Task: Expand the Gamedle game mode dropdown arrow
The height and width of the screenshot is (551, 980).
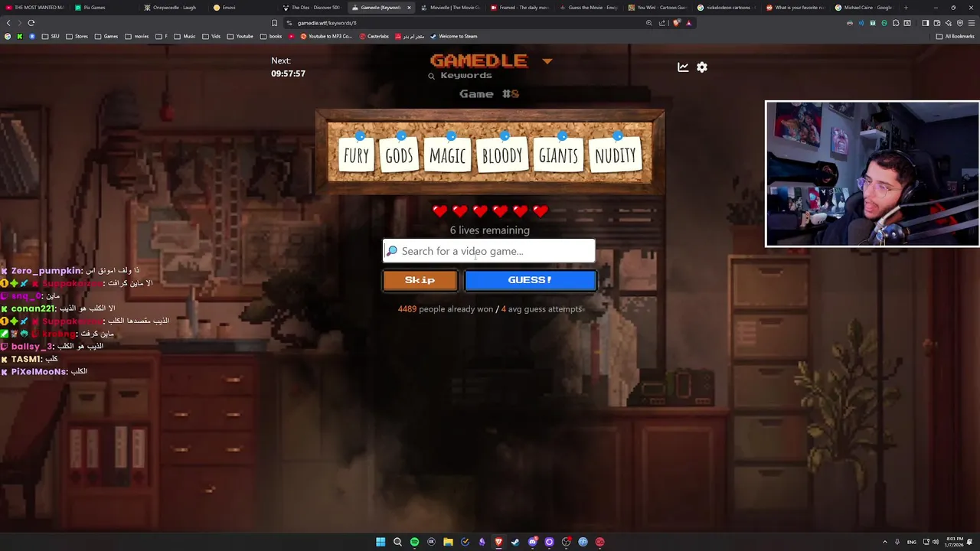Action: [547, 61]
